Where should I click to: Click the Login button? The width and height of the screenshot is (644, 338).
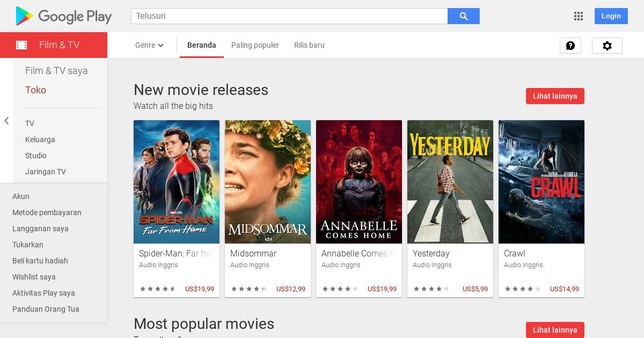pyautogui.click(x=611, y=16)
